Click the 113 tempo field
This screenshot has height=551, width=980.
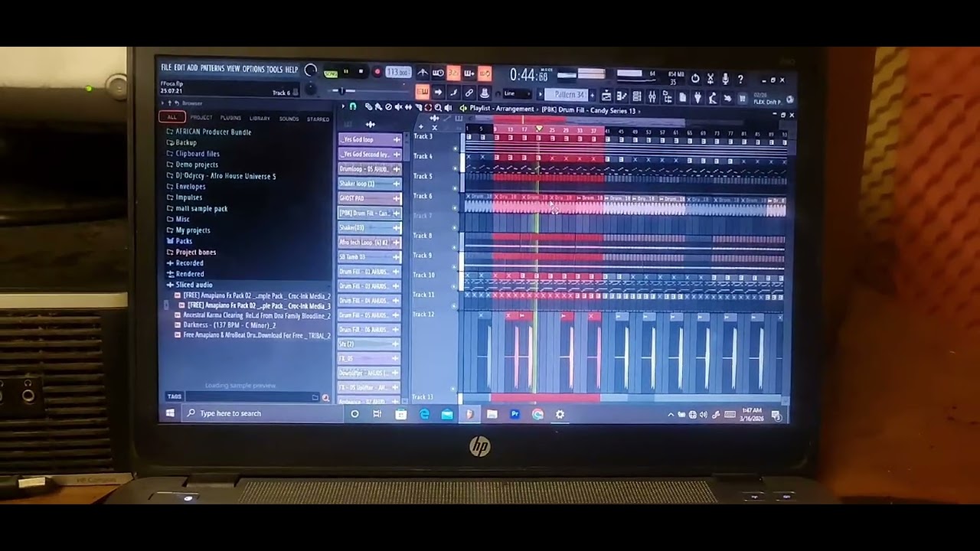click(x=398, y=72)
